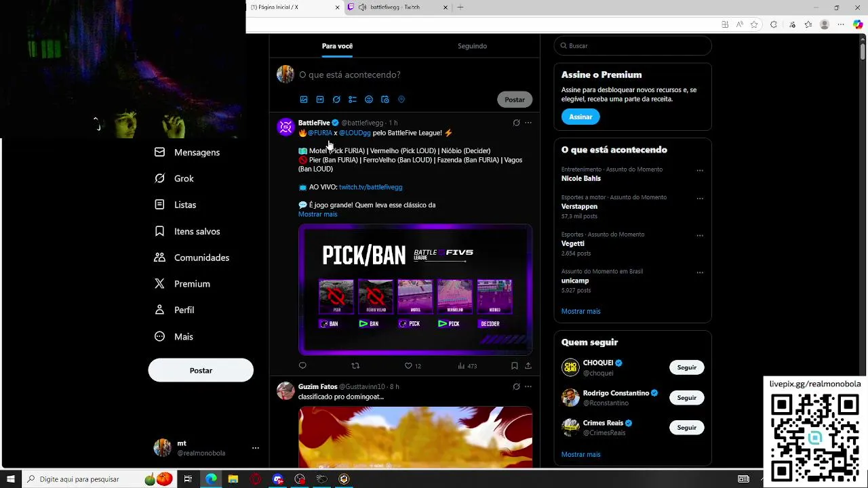Viewport: 868px width, 488px height.
Task: Open Edge settings and more menu
Action: [x=841, y=24]
